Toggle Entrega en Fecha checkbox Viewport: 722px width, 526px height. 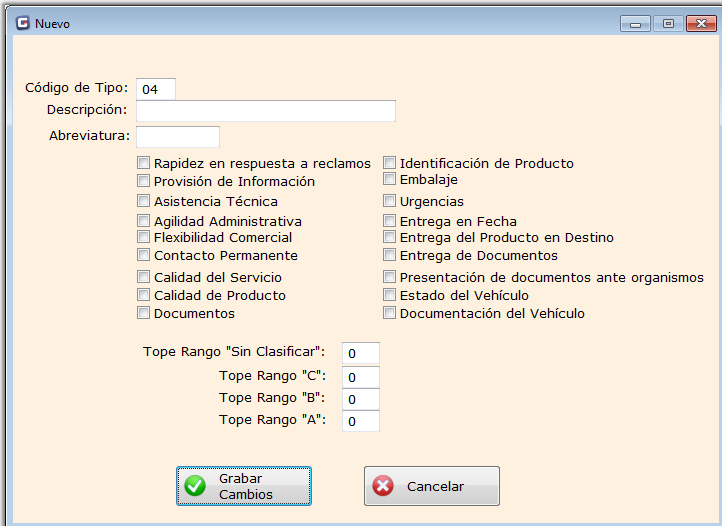tap(390, 221)
